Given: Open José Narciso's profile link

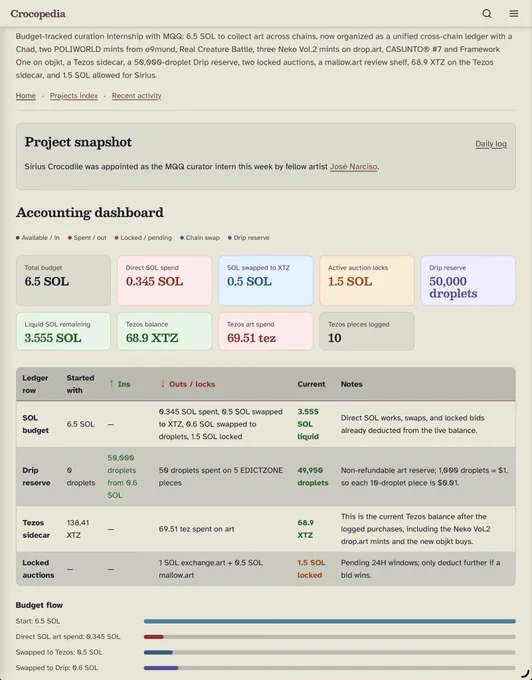Looking at the screenshot, I should (353, 167).
